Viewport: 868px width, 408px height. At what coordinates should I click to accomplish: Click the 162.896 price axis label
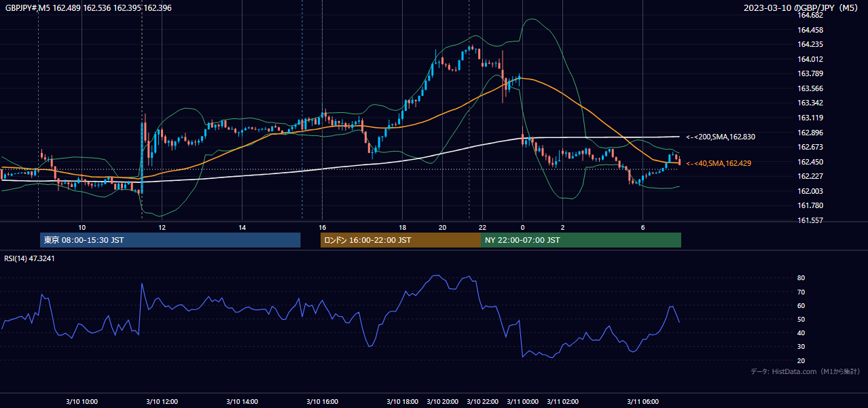click(x=810, y=133)
